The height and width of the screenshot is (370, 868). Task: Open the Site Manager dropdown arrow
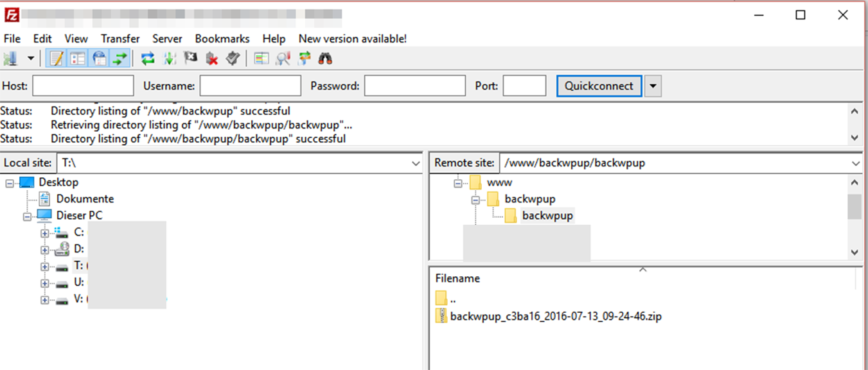[30, 58]
